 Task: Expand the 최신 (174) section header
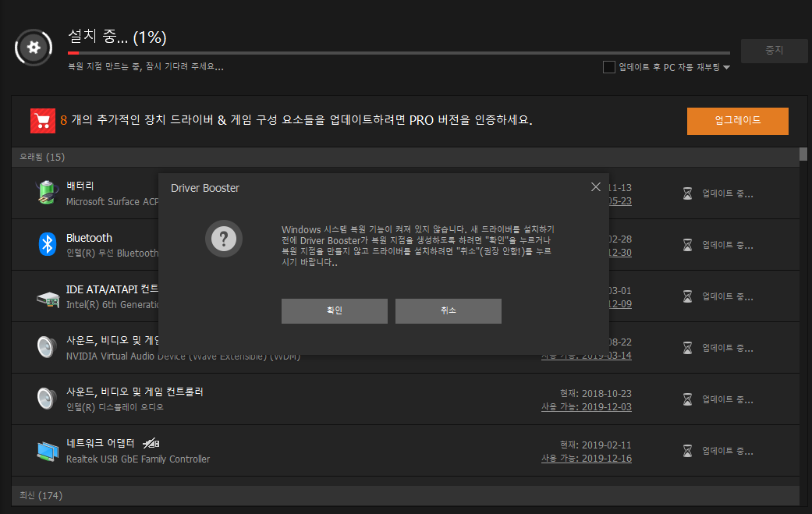(x=41, y=495)
